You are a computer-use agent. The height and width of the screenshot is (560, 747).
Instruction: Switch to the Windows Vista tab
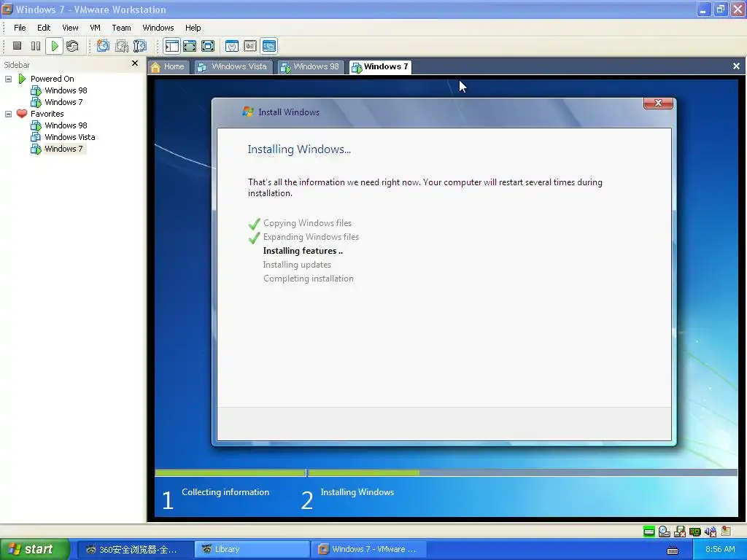pyautogui.click(x=233, y=66)
